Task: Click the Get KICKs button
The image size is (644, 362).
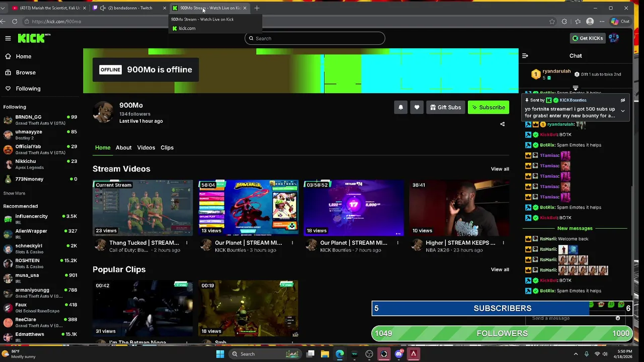Action: (587, 38)
